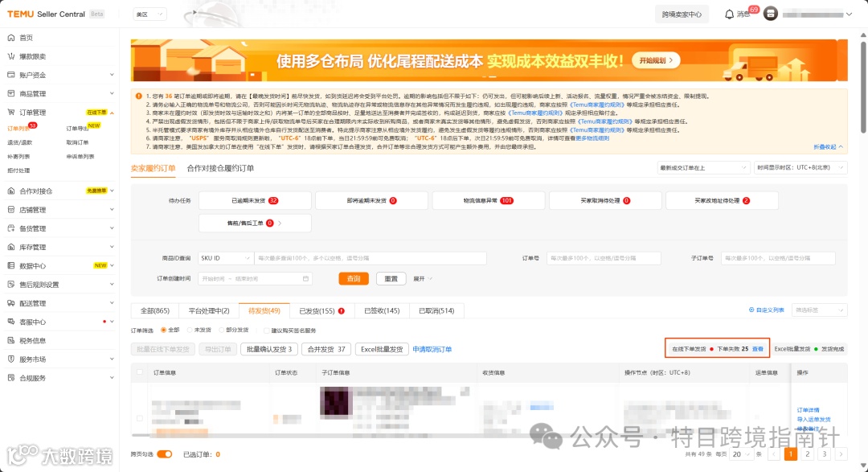The image size is (868, 472).
Task: Click the 订单号 input field
Action: coord(604,258)
